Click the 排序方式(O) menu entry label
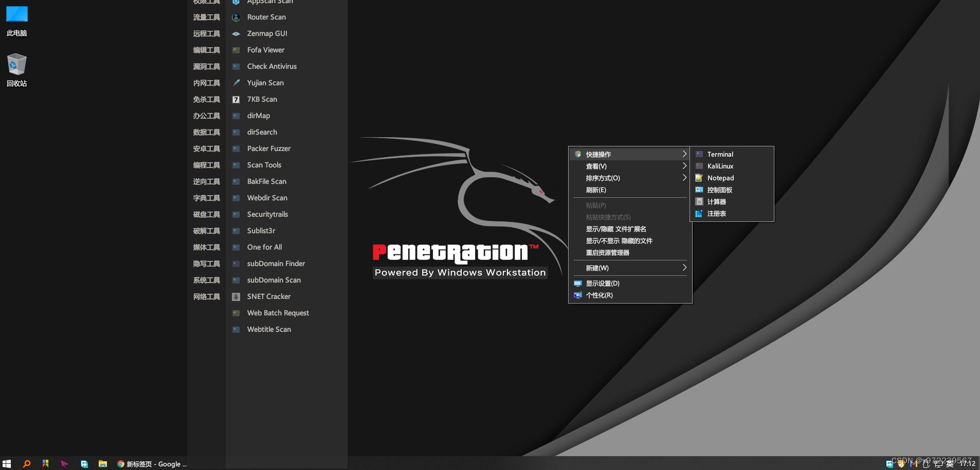The width and height of the screenshot is (980, 470). tap(603, 178)
